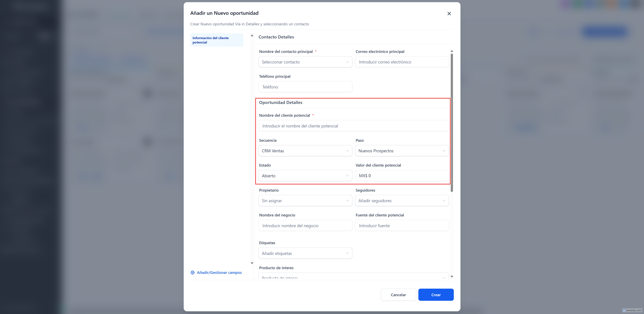The width and height of the screenshot is (644, 314).
Task: Open the Paso Nuevos Prospectos dropdown
Action: tap(401, 151)
